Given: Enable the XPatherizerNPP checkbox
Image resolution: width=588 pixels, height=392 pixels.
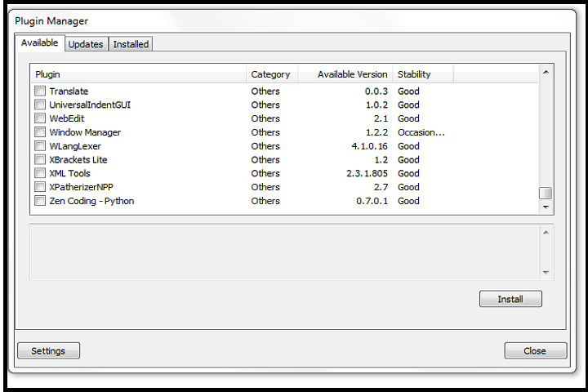Looking at the screenshot, I should [x=40, y=187].
